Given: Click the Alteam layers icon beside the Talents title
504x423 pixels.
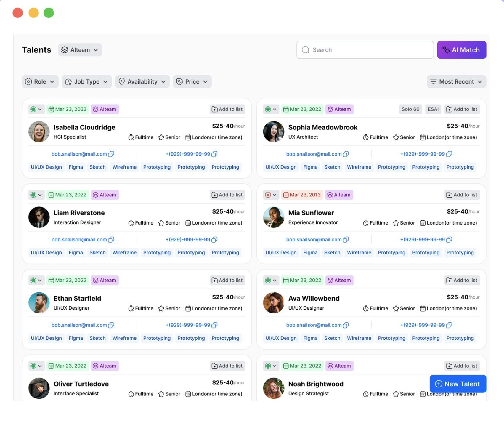Looking at the screenshot, I should (x=65, y=50).
